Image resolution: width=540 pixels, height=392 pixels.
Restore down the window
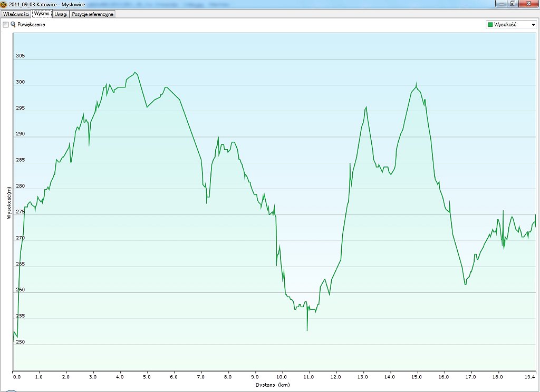(x=512, y=4)
